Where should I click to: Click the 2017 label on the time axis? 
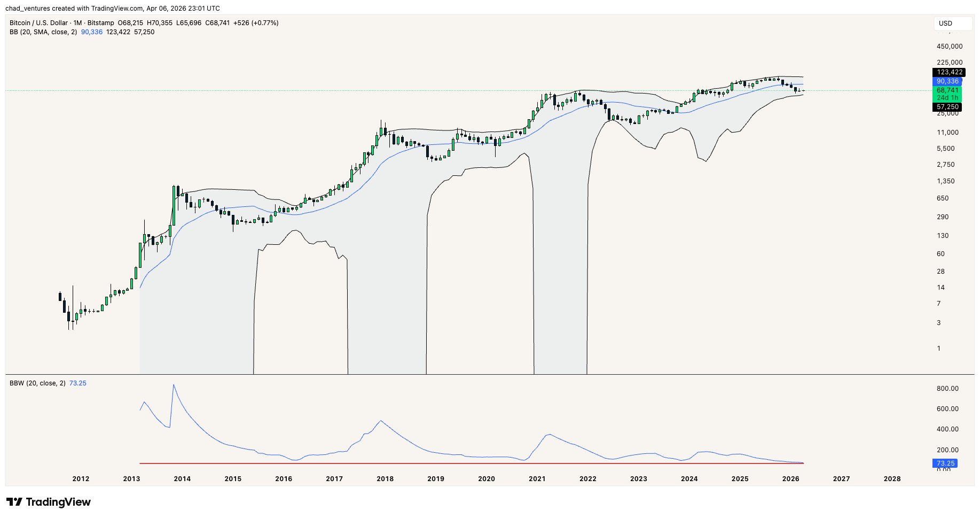pyautogui.click(x=334, y=479)
